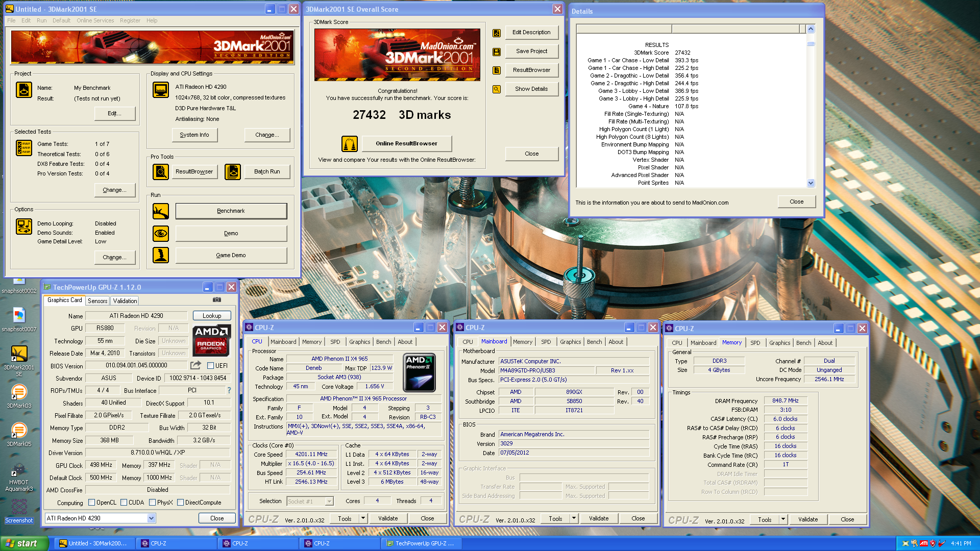Open Bench tab in CPU-Z Memory window
Viewport: 980px width, 551px height.
point(803,343)
